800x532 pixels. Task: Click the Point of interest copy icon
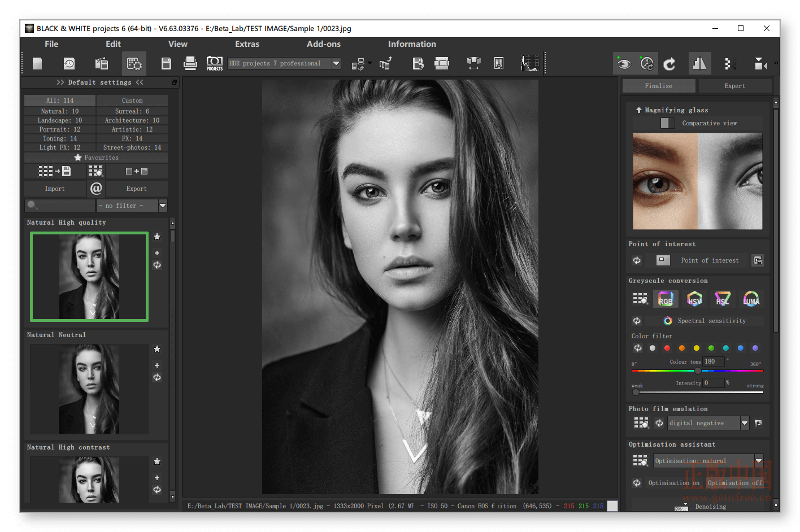click(x=758, y=260)
